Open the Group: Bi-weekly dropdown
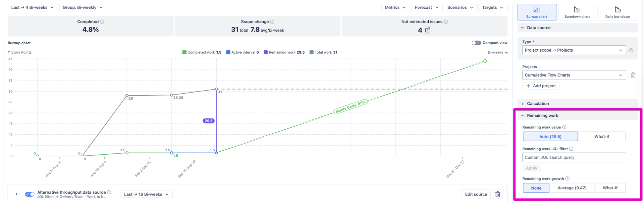This screenshot has height=203, width=644. tap(83, 7)
